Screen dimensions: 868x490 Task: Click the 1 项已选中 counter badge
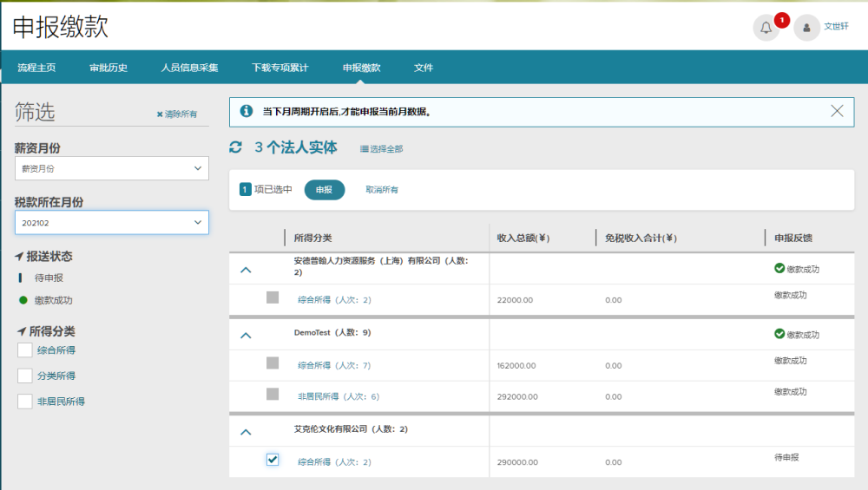tap(246, 190)
